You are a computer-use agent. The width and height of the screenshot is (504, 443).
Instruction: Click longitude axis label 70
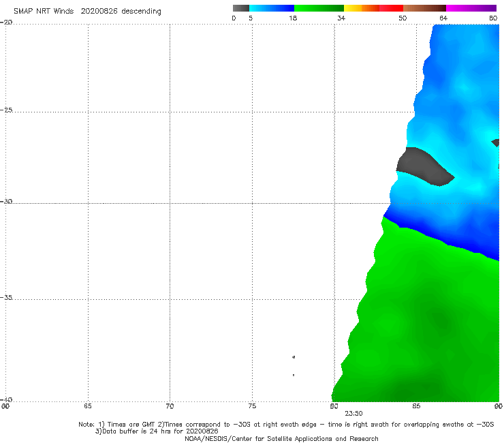tap(170, 406)
